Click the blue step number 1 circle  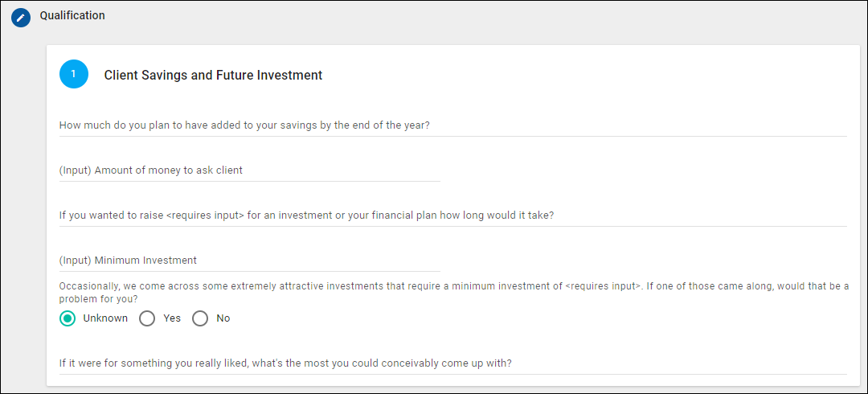pos(74,74)
